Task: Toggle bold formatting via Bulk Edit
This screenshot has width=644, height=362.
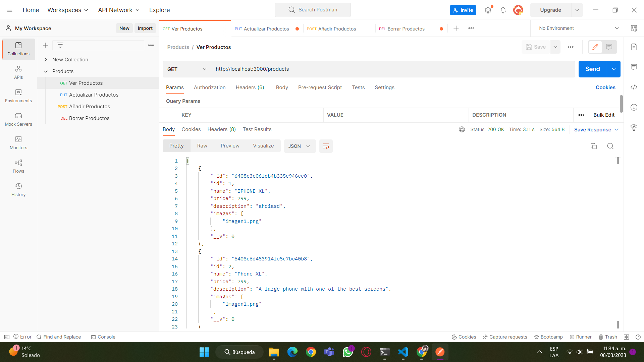Action: click(x=604, y=115)
